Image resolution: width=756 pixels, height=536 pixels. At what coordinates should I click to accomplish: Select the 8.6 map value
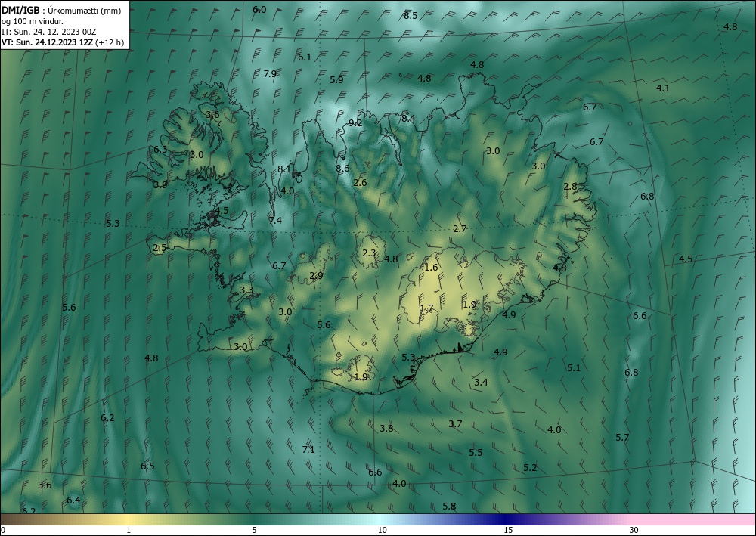(342, 169)
